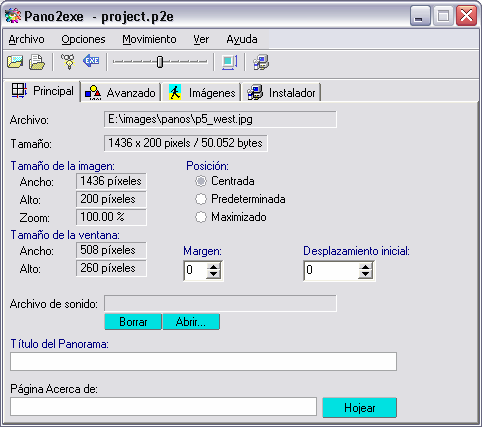Click the Título del Panorama text field

coord(203,361)
